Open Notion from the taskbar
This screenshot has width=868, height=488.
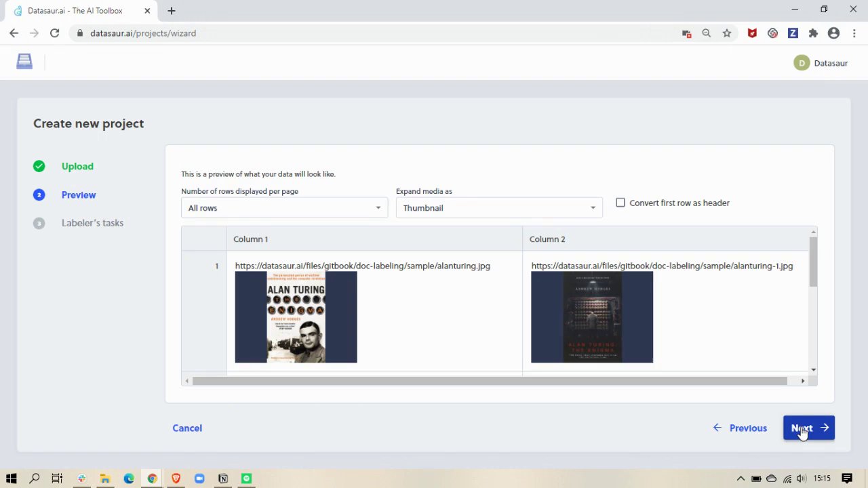(x=223, y=479)
